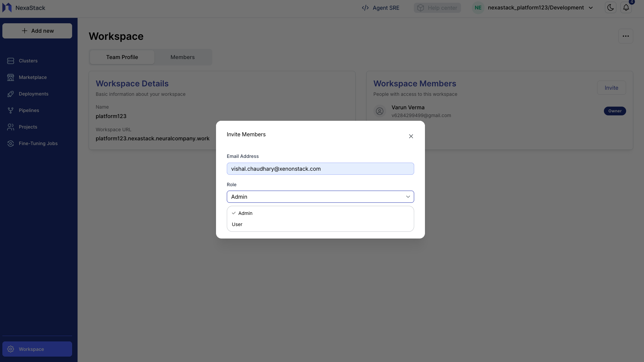Image resolution: width=644 pixels, height=362 pixels.
Task: Switch to the Members tab
Action: [x=182, y=57]
